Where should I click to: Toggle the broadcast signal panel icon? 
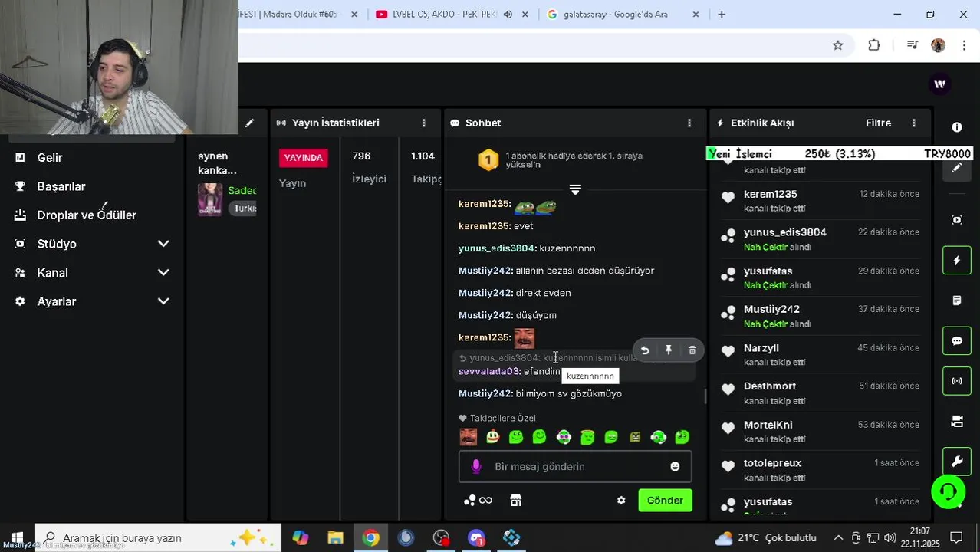tap(957, 381)
